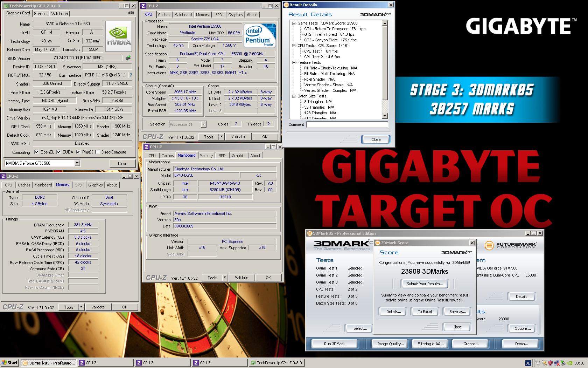The height and width of the screenshot is (368, 588).
Task: Toggle CUDA checkbox in GPU-Z
Action: [x=58, y=152]
